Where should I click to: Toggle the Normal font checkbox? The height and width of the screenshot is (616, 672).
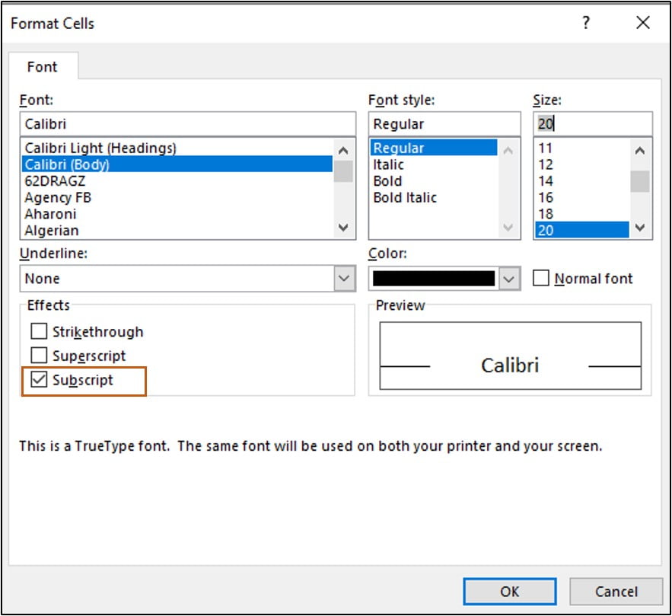[x=541, y=278]
